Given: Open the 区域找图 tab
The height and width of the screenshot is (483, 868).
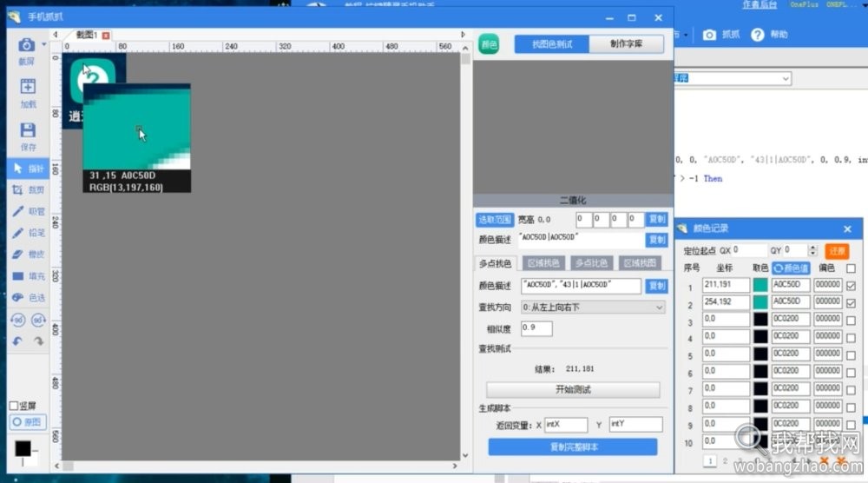Looking at the screenshot, I should (x=640, y=263).
